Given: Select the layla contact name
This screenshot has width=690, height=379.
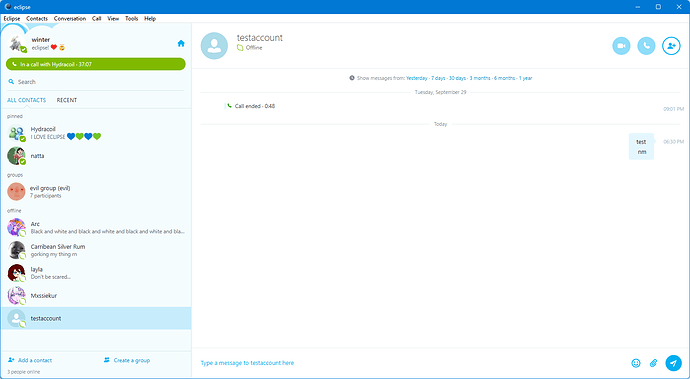Looking at the screenshot, I should (37, 269).
